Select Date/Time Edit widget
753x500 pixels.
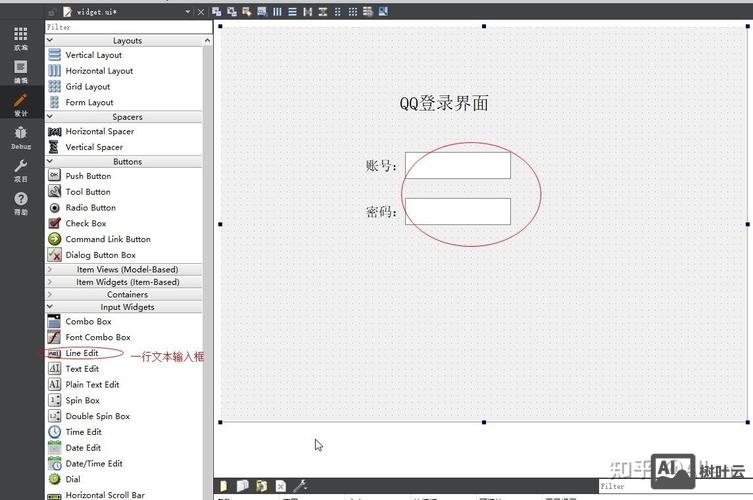click(124, 463)
